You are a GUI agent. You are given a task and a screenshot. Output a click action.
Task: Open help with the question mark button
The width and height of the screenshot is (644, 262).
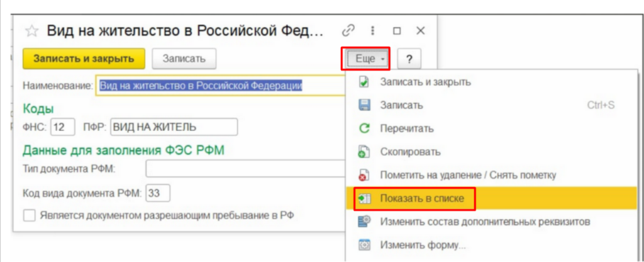click(x=409, y=59)
